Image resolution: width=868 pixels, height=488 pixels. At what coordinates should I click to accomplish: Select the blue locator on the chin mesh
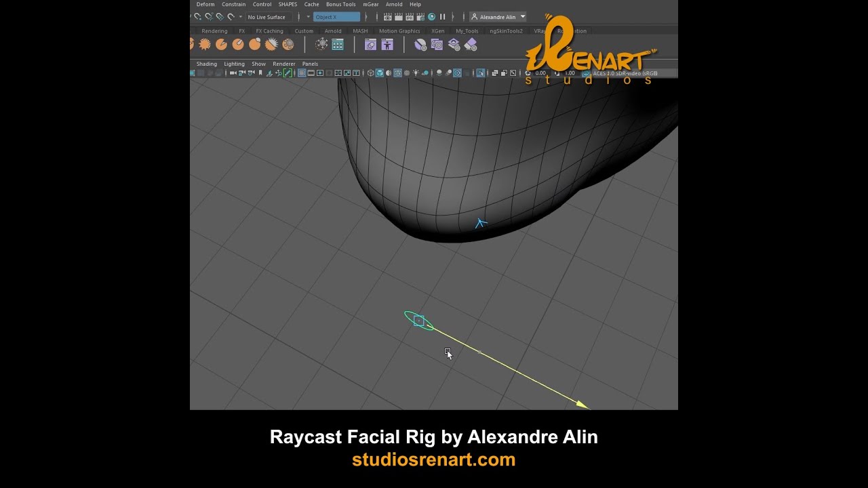(x=481, y=223)
